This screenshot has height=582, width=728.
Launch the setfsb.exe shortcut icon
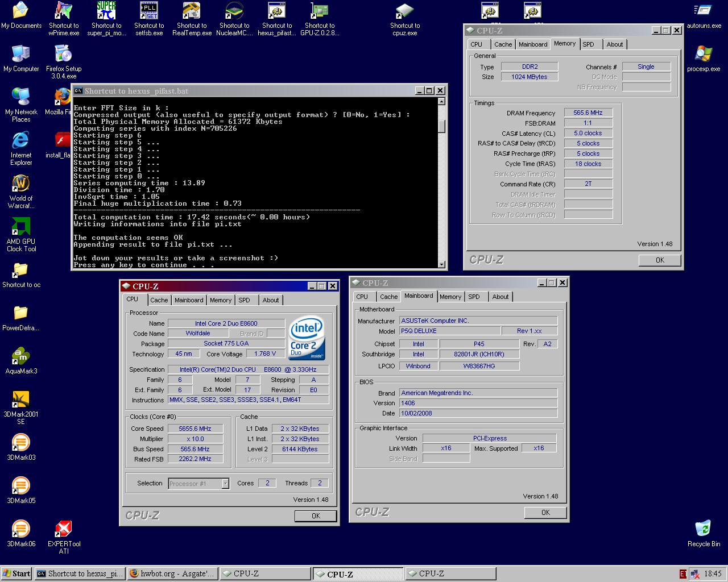(149, 19)
